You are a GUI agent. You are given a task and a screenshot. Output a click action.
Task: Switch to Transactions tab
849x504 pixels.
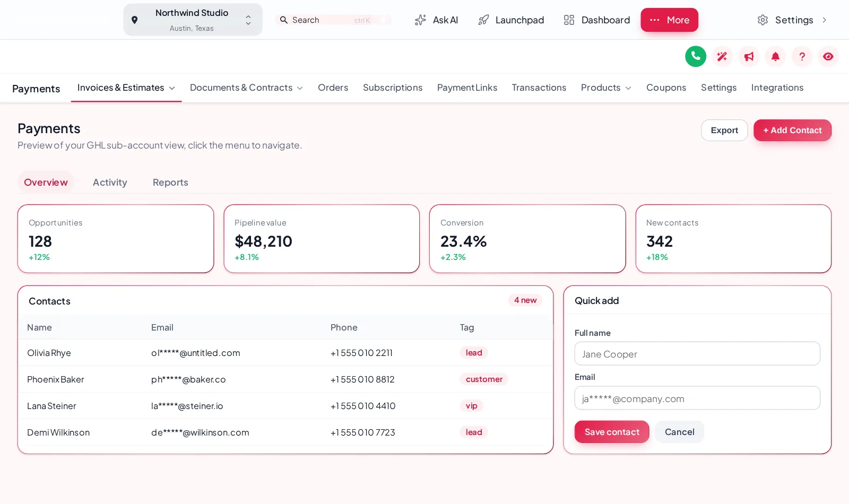point(539,88)
